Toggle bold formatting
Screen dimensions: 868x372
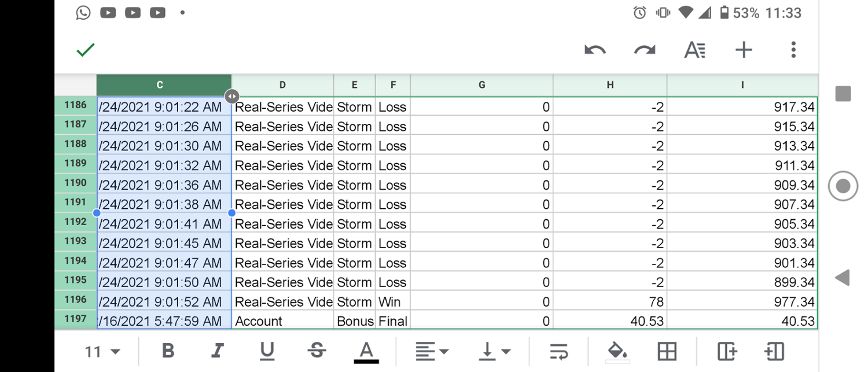coord(168,351)
